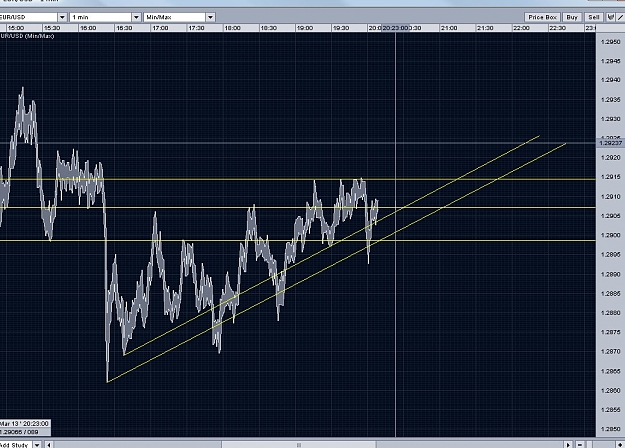
Task: Click the 1.2850 price axis label
Action: 611,429
